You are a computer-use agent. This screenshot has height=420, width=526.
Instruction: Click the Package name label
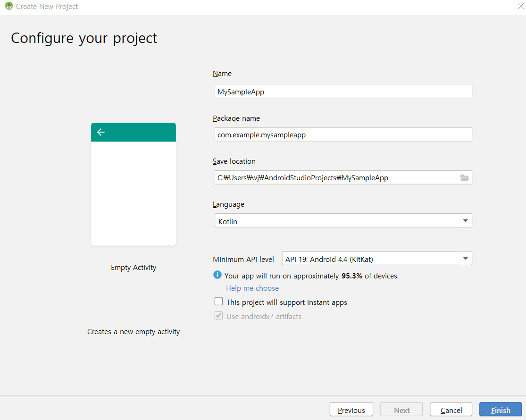pyautogui.click(x=236, y=119)
